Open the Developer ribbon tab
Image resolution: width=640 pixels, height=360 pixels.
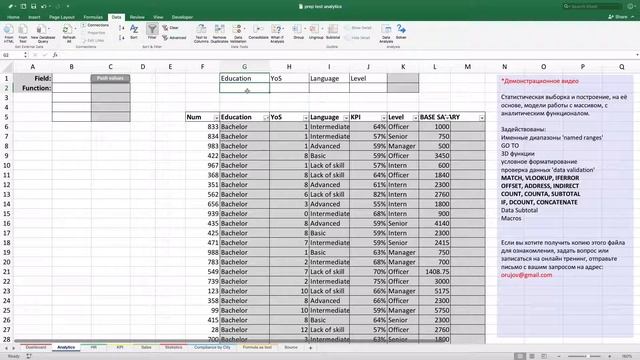[x=182, y=17]
